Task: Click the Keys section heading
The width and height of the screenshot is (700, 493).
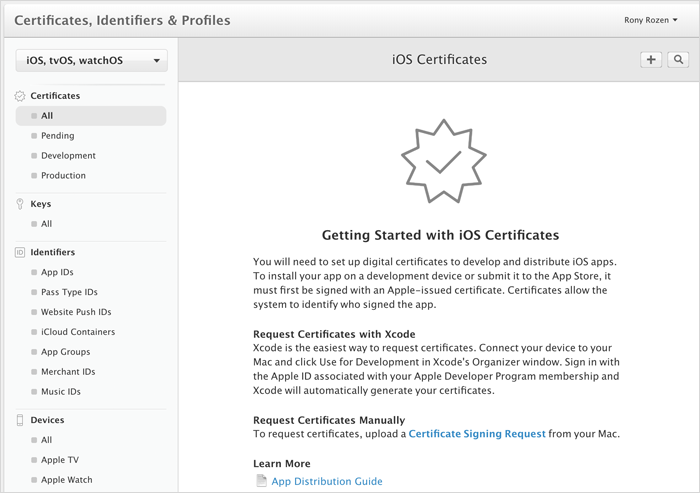Action: tap(41, 204)
